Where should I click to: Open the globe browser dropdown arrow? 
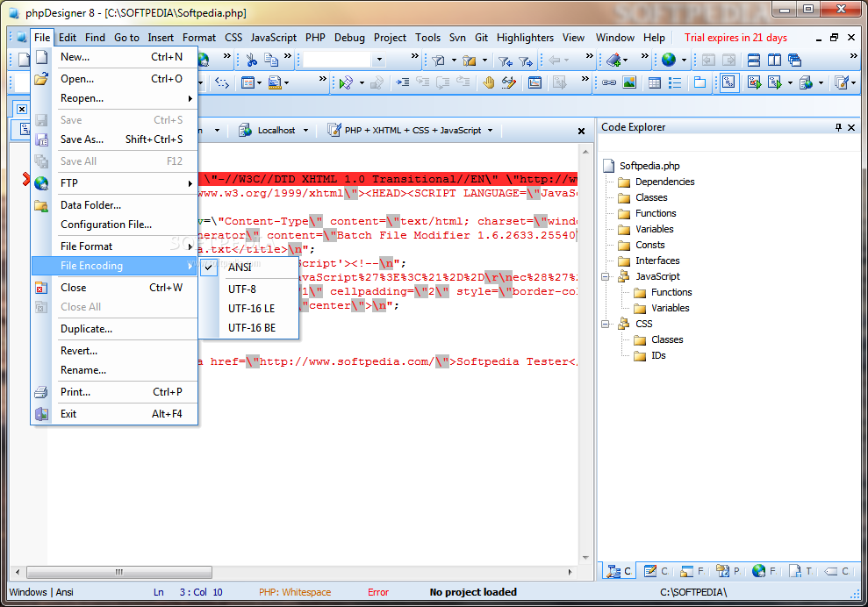click(x=684, y=61)
